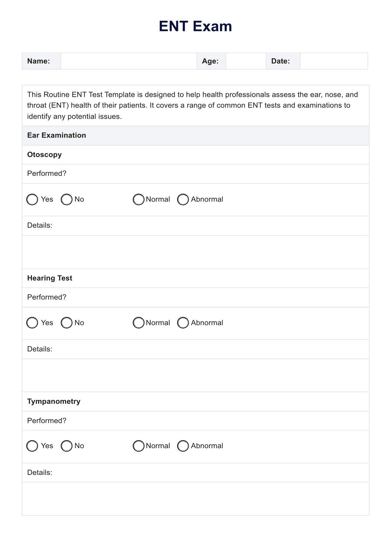Click the Date input field
392x544 pixels.
click(334, 61)
